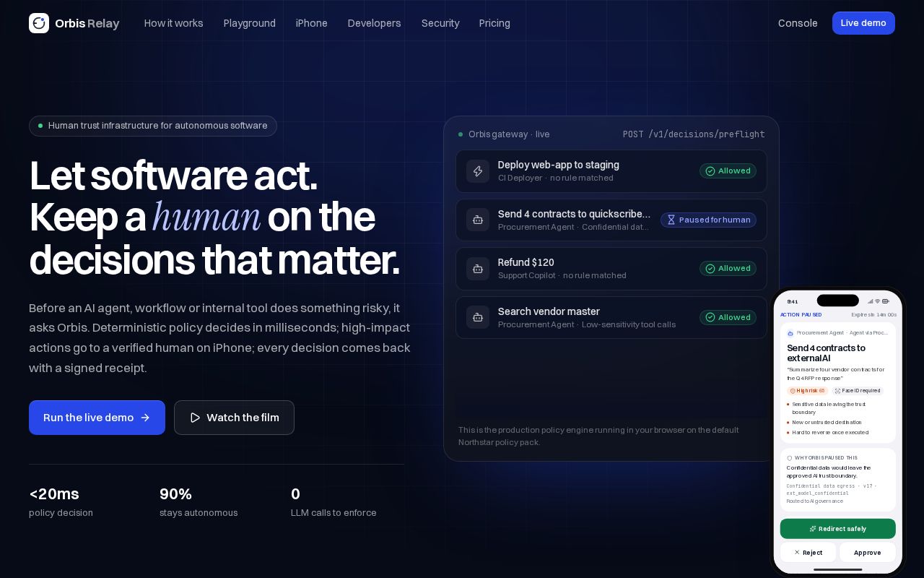Click the shield icon beside Why Orbis Paused This
The image size is (924, 578).
coord(790,458)
